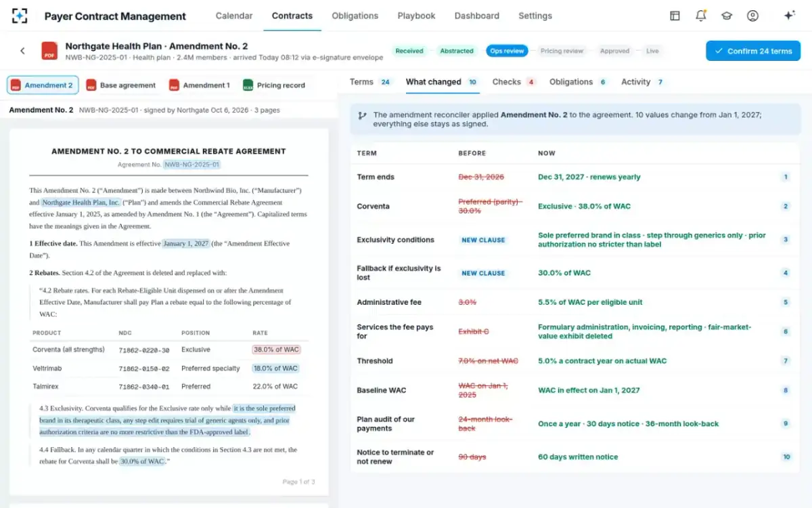This screenshot has height=508, width=812.
Task: Click the Term ends row label
Action: [376, 177]
